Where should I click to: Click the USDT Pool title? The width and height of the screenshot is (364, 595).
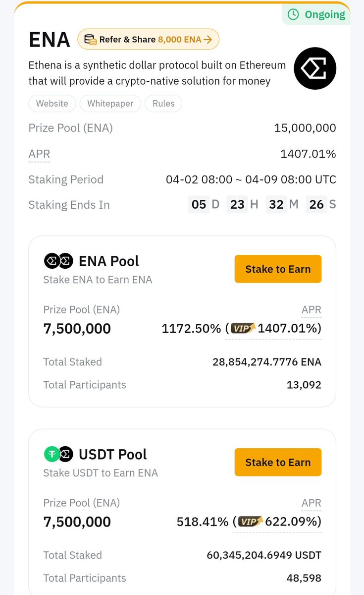tap(112, 454)
